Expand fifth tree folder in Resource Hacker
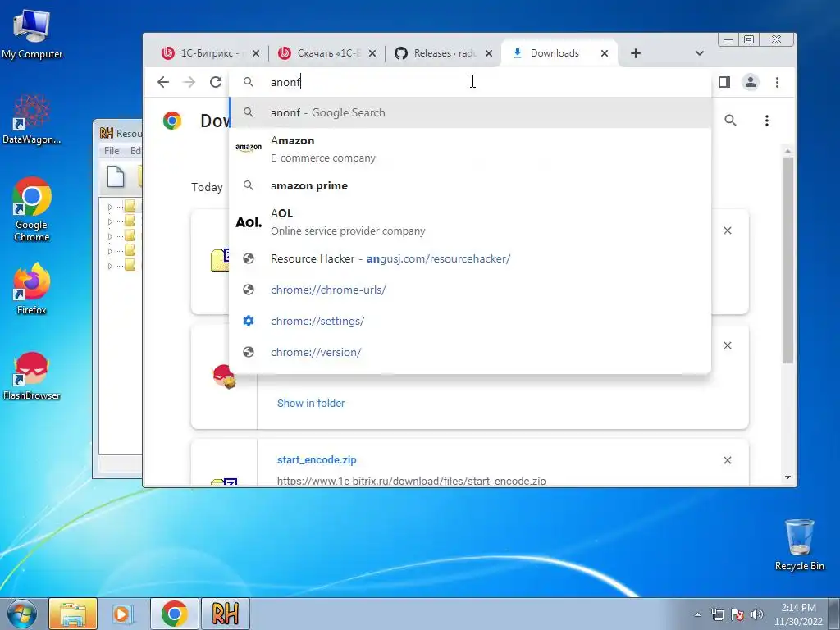Viewport: 840px width, 630px height. tap(110, 266)
